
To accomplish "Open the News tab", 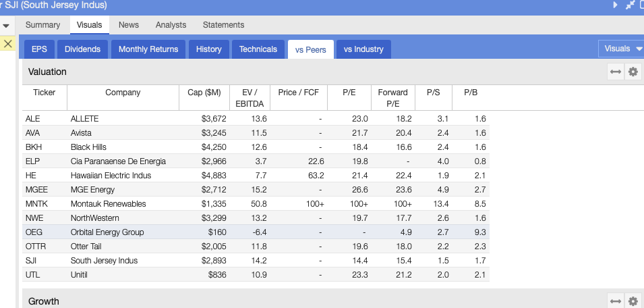I will [x=129, y=25].
